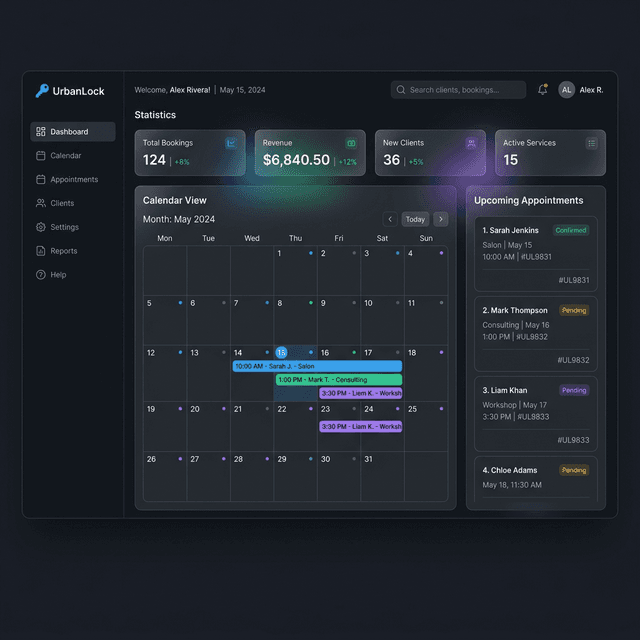This screenshot has width=640, height=640.
Task: Open the Alex R. profile name
Action: [591, 90]
